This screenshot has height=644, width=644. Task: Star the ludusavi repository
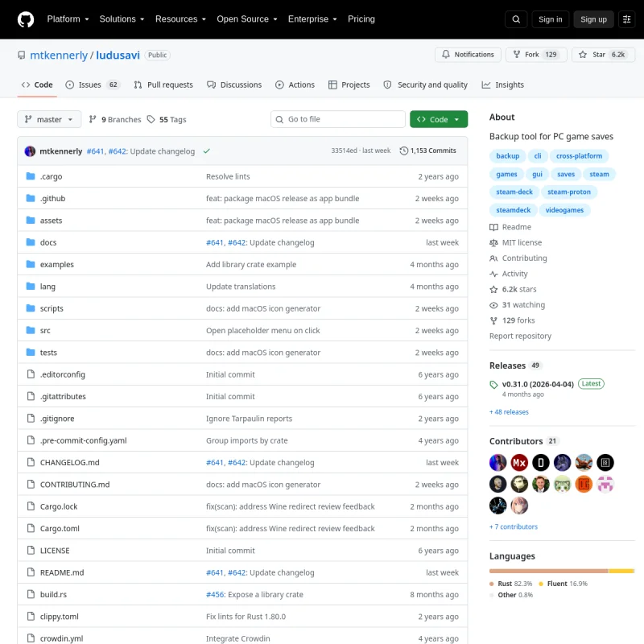coord(603,55)
